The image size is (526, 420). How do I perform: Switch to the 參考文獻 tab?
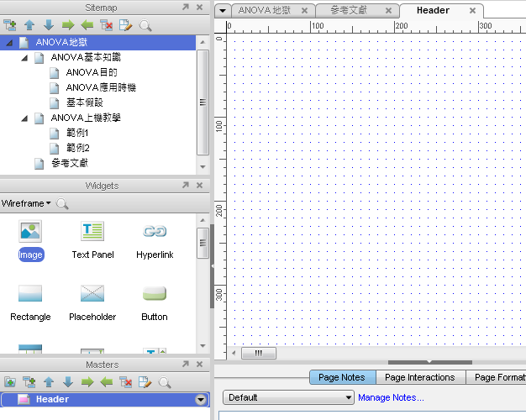(349, 10)
